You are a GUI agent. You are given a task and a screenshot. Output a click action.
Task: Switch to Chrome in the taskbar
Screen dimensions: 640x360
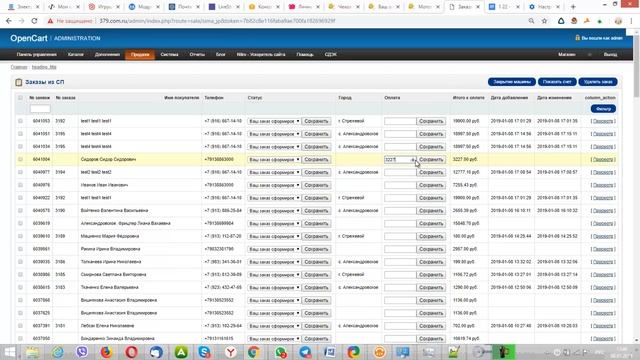tap(253, 352)
